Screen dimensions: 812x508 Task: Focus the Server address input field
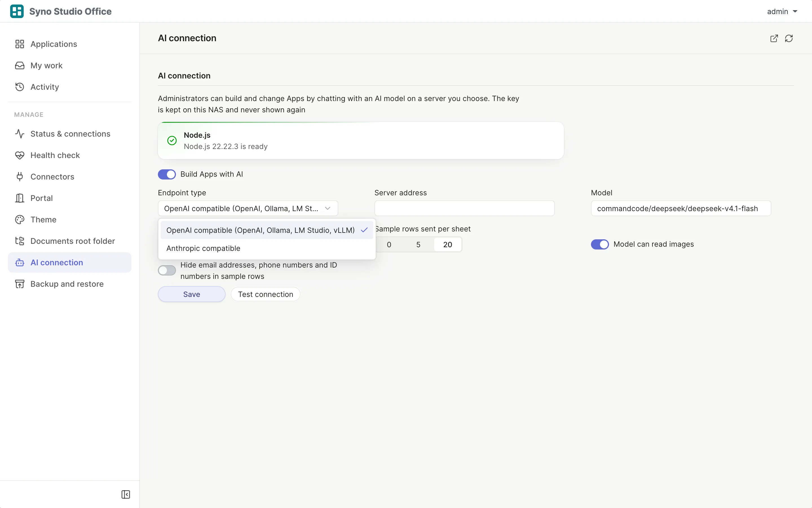(x=464, y=208)
